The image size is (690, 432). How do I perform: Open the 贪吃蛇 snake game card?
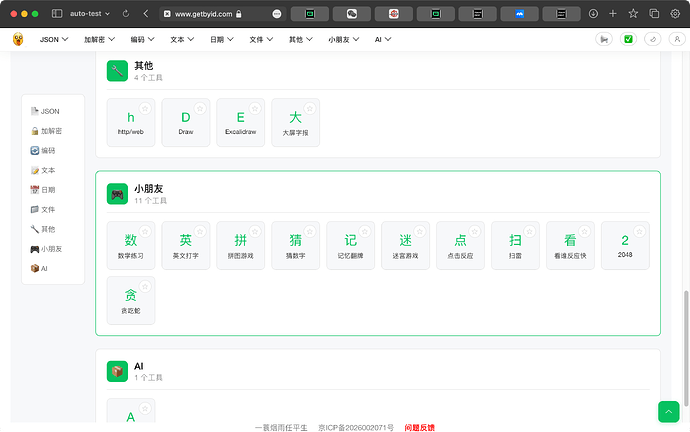click(131, 300)
